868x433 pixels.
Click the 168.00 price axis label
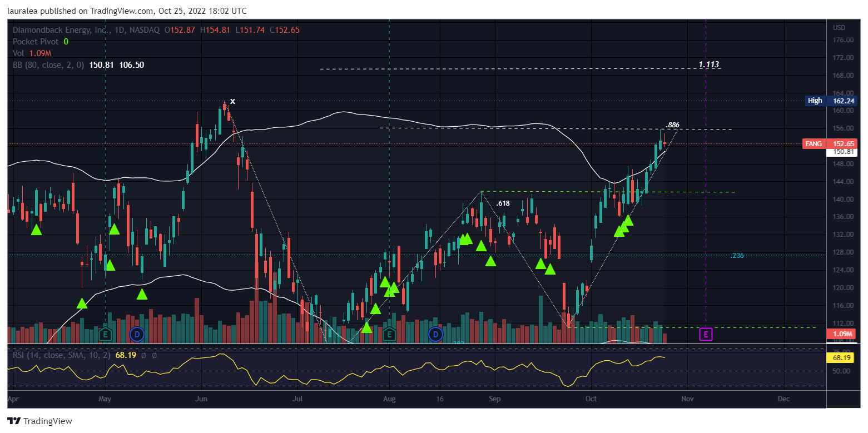tap(843, 76)
